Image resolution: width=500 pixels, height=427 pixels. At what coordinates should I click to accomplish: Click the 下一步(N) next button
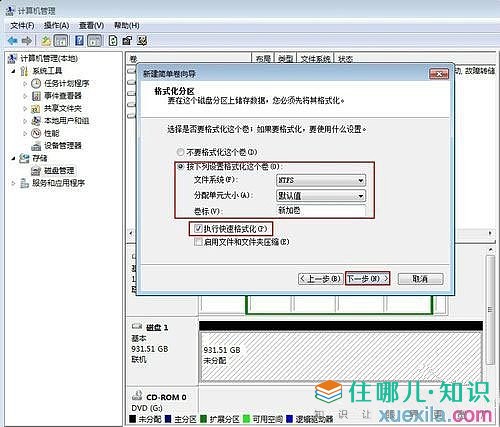tap(367, 279)
